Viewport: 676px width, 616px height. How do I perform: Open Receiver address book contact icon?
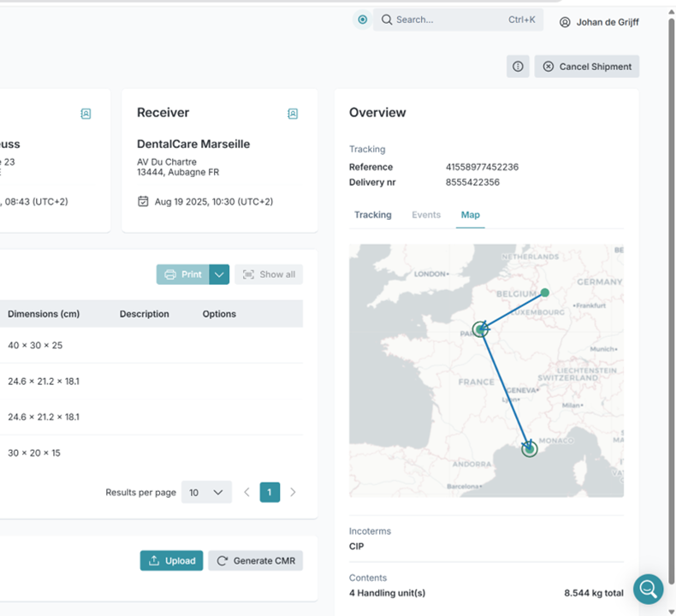[293, 114]
